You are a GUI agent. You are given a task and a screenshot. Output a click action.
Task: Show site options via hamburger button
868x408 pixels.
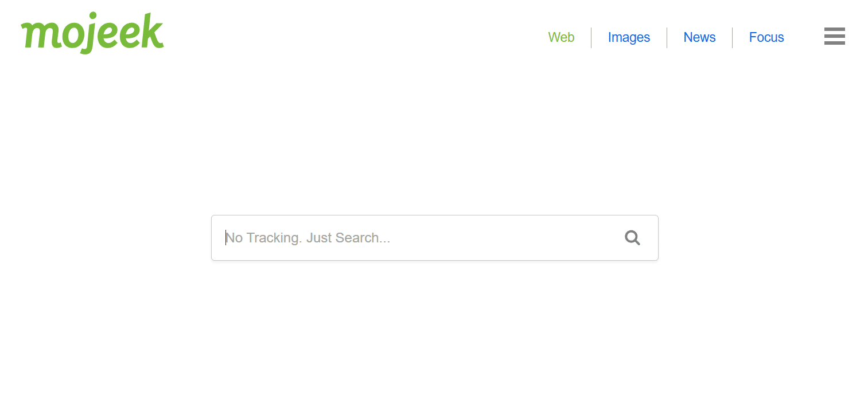(x=834, y=36)
